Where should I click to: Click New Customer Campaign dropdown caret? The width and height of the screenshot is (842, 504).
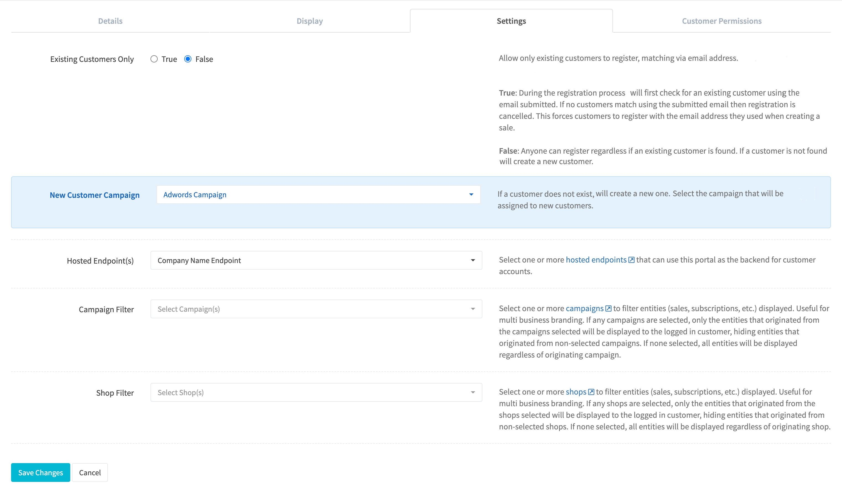[x=471, y=195]
